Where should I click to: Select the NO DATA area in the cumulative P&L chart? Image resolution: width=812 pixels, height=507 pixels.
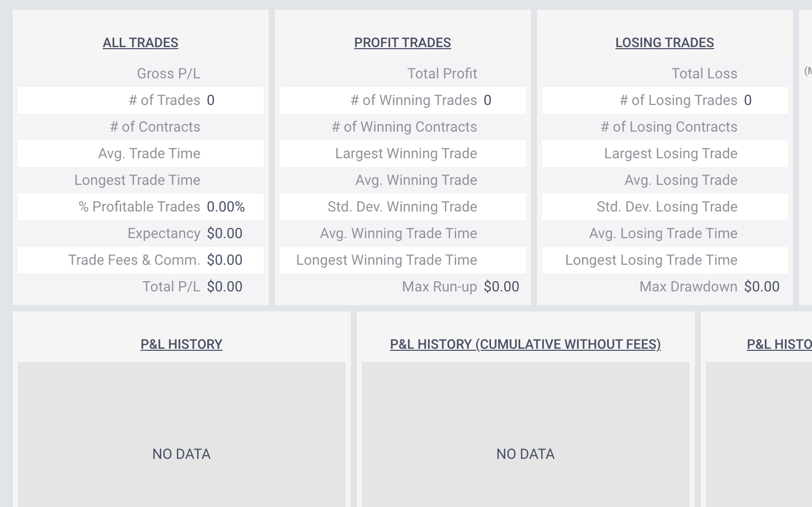click(x=525, y=454)
